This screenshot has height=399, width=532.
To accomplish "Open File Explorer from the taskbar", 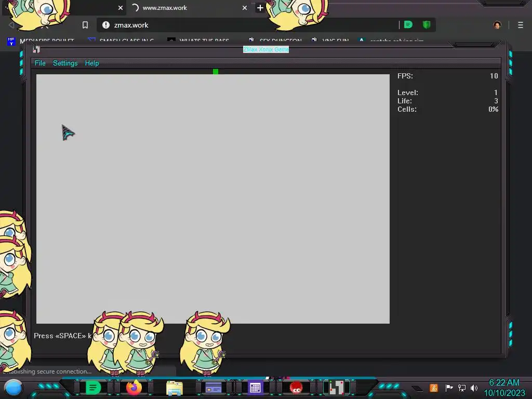I will pos(175,388).
